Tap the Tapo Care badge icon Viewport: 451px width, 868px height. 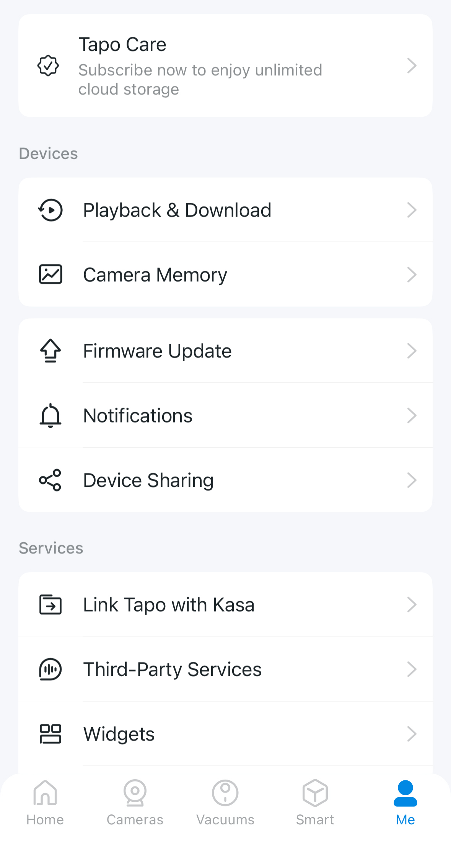click(48, 65)
